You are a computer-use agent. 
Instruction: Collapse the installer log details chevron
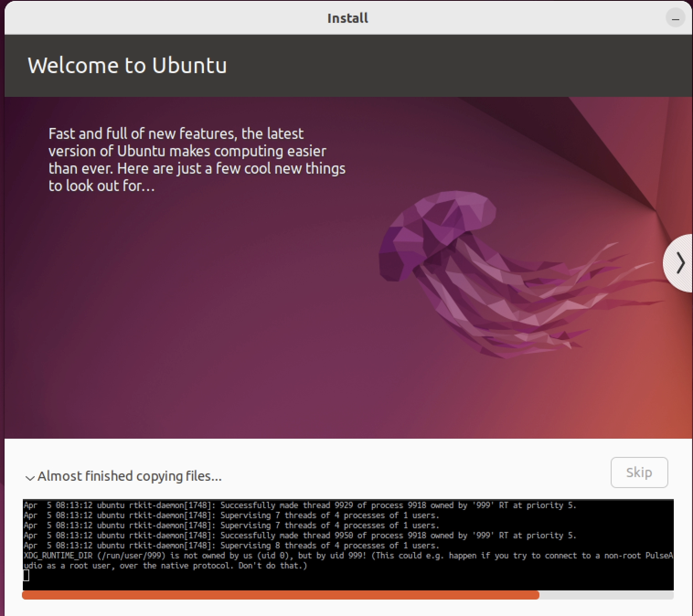tap(30, 478)
